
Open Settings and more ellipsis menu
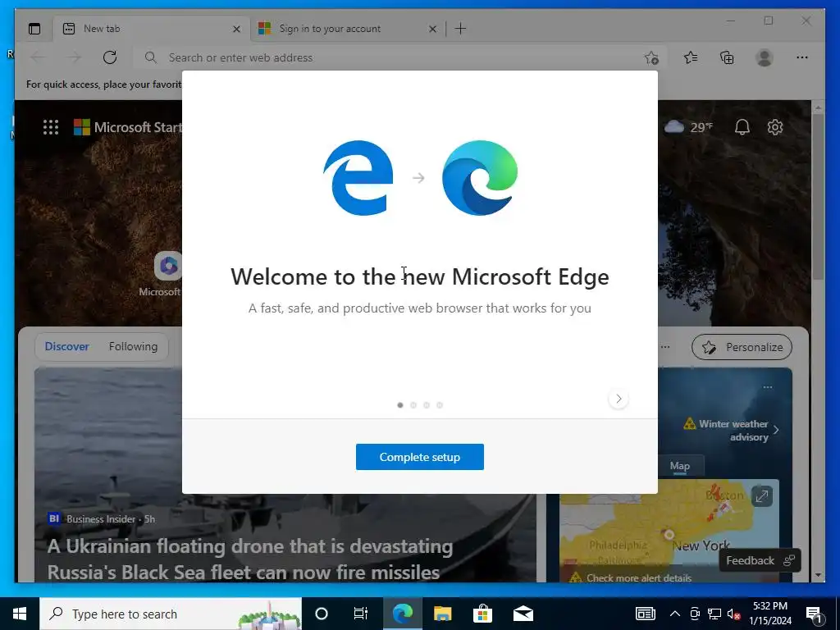[802, 57]
